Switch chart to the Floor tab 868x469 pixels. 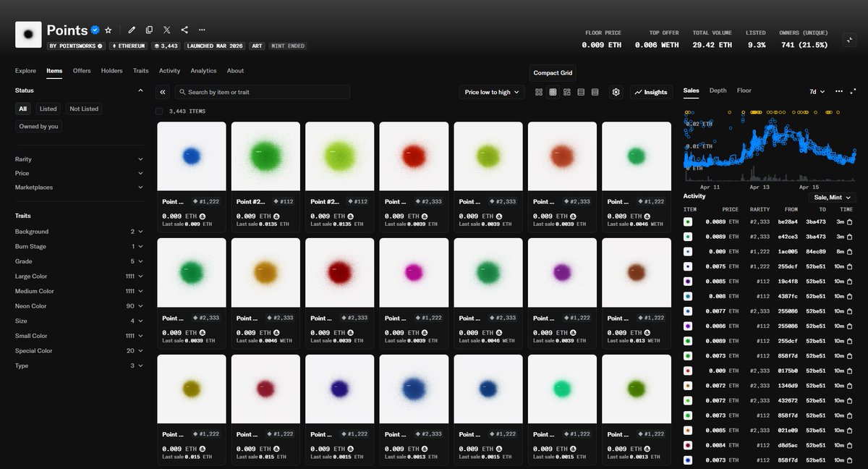point(744,90)
